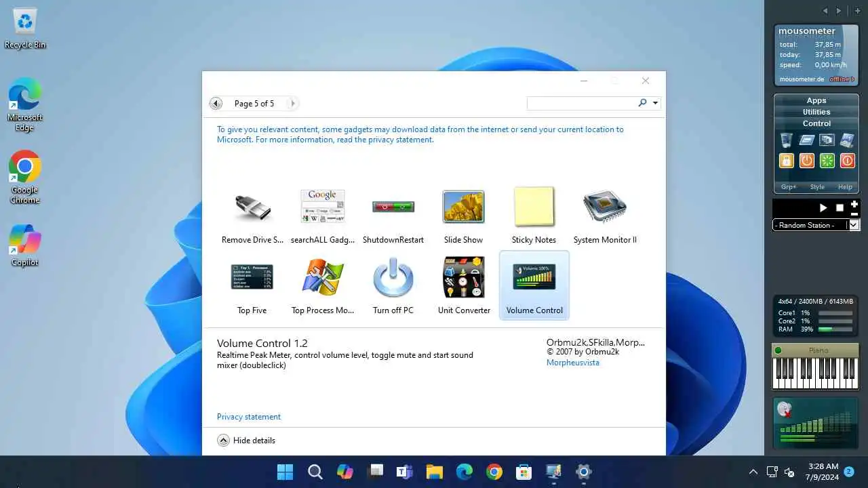Select the Top Five gadget icon
This screenshot has width=868, height=488.
pyautogui.click(x=252, y=277)
